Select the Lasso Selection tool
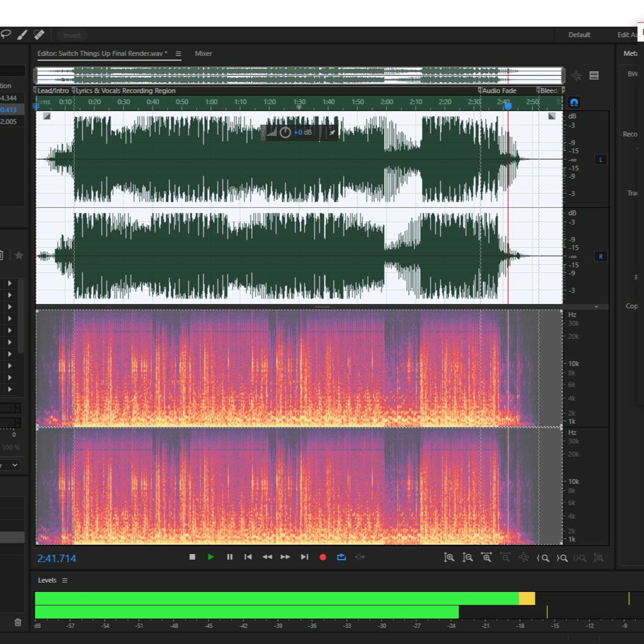Screen dimensions: 644x644 tap(6, 34)
